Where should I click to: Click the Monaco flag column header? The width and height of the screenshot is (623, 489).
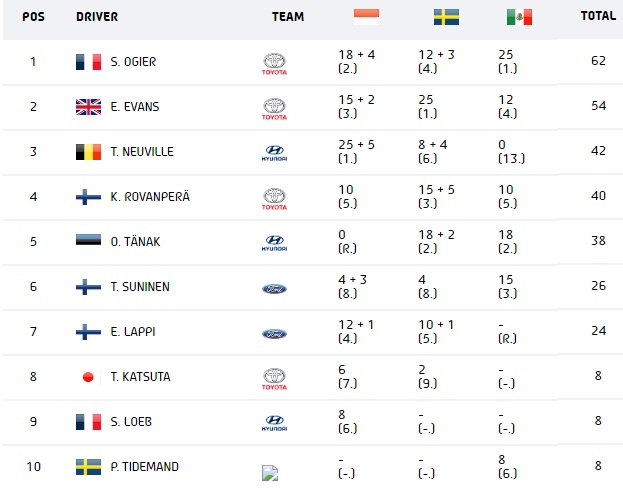coord(366,17)
